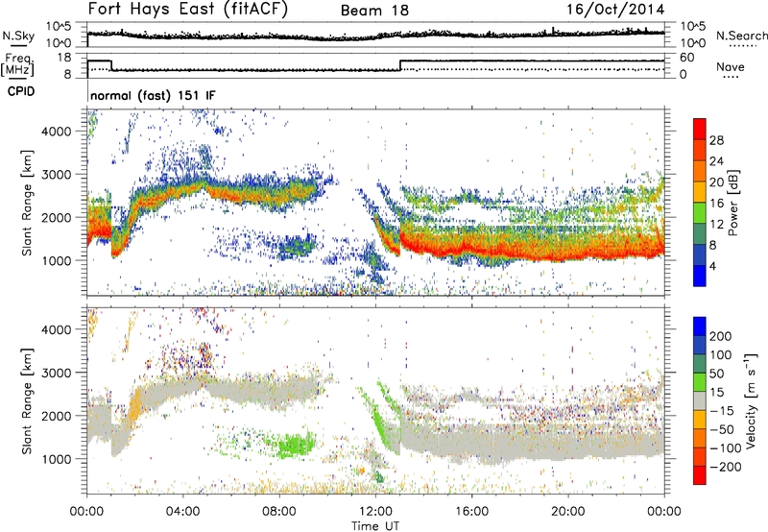This screenshot has height=532, width=768.
Task: Click the '4' Power scale value
Action: pyautogui.click(x=712, y=266)
